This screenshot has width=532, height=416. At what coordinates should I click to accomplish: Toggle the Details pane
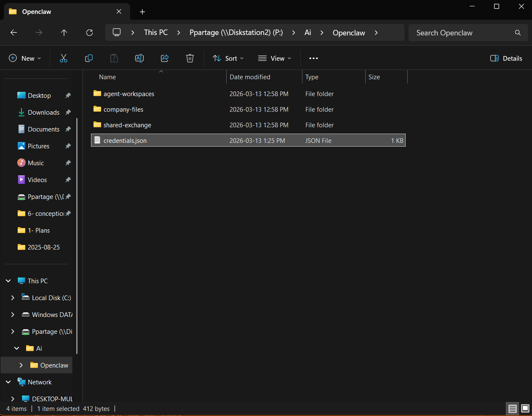[x=506, y=58]
